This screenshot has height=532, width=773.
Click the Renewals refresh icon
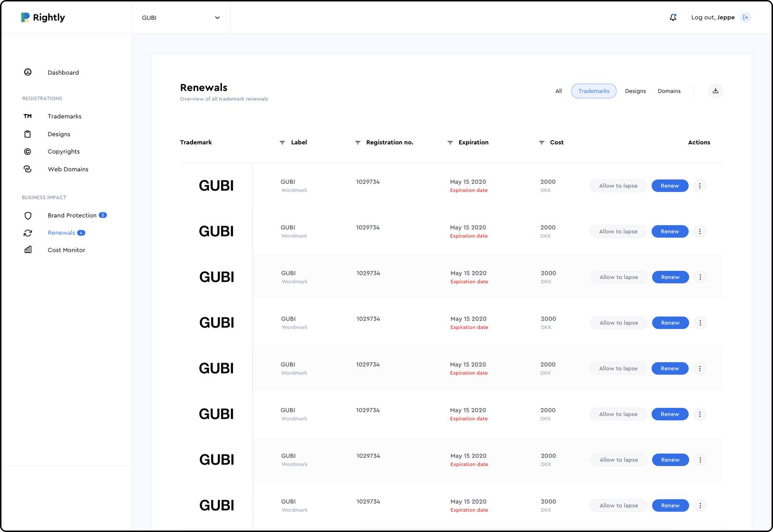click(28, 233)
